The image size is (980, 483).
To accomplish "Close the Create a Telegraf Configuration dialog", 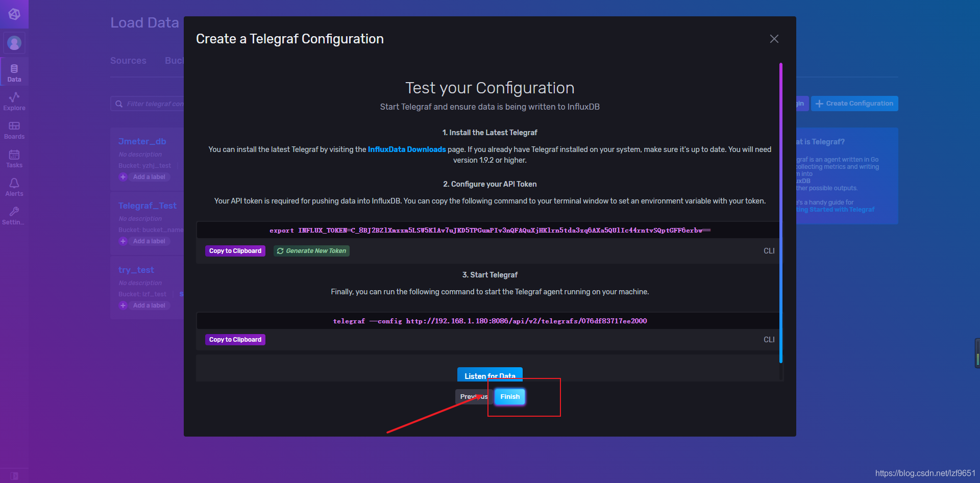I will [774, 39].
